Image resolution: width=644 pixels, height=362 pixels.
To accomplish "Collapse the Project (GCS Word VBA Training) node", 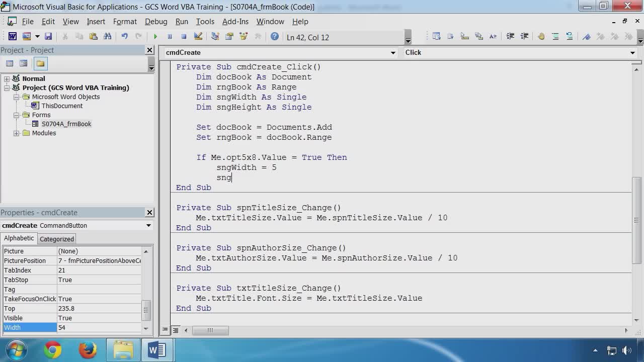I will 7,87.
